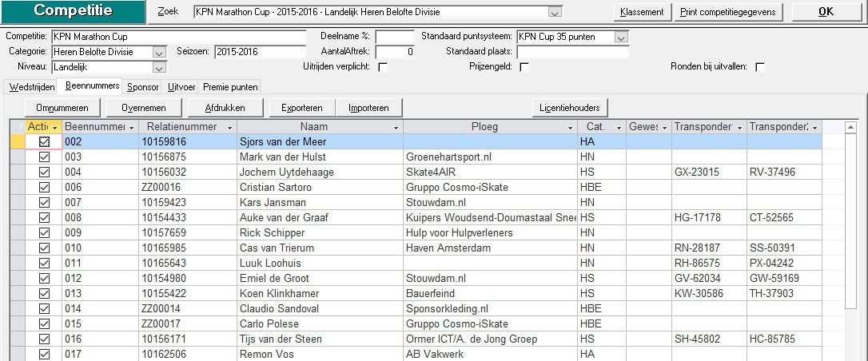This screenshot has width=868, height=361.
Task: Open the Transponder2 column filter arrow
Action: [x=814, y=128]
